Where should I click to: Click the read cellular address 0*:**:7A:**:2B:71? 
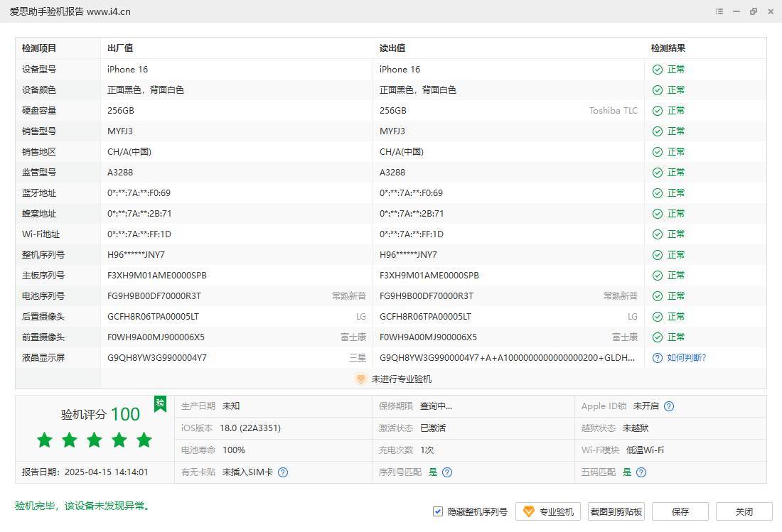pos(412,214)
